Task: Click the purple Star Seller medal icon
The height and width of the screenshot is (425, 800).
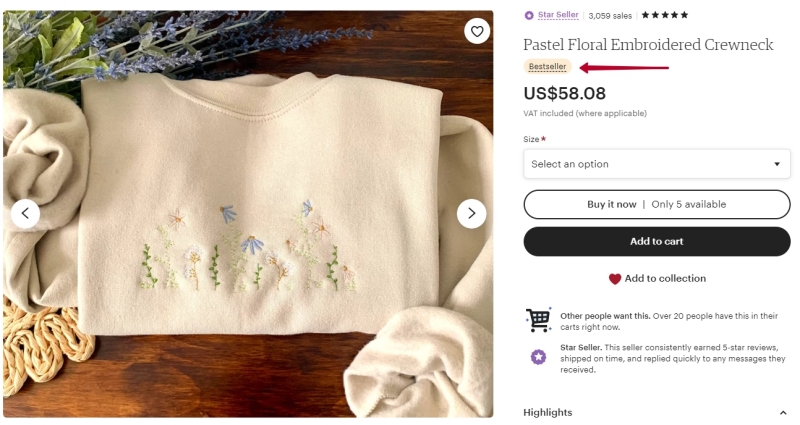Action: click(538, 357)
